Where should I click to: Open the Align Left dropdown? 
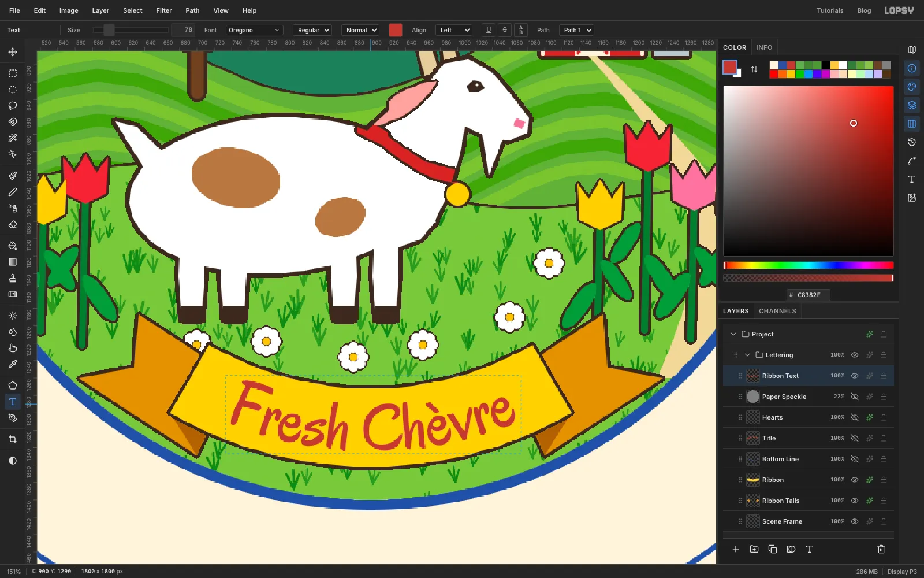click(454, 30)
